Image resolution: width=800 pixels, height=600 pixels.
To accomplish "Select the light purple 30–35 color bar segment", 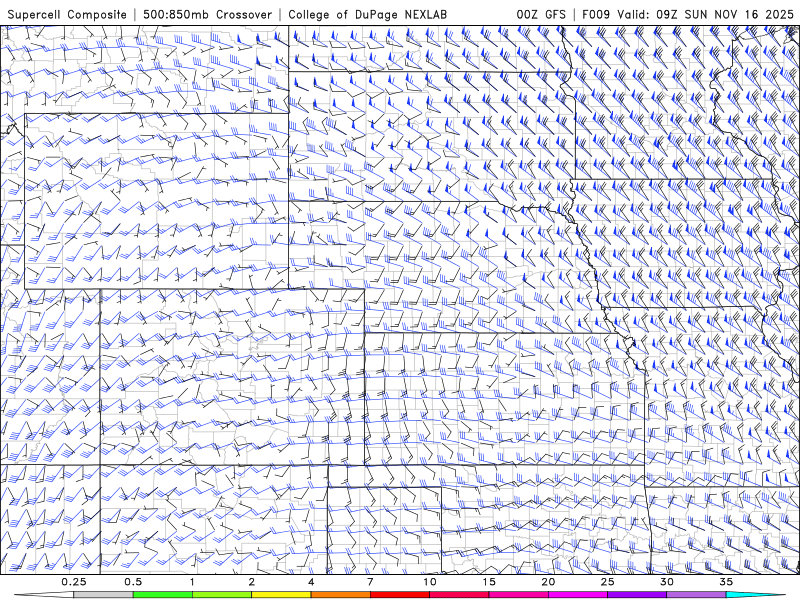I will tap(696, 595).
